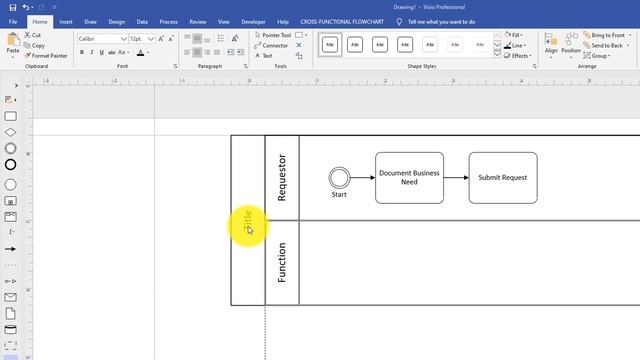Toggle strikethrough abc formatting
640x360 pixels.
coord(111,52)
